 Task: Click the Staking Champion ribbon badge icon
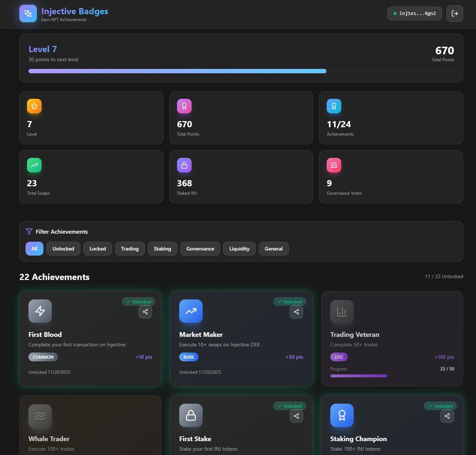pyautogui.click(x=342, y=415)
